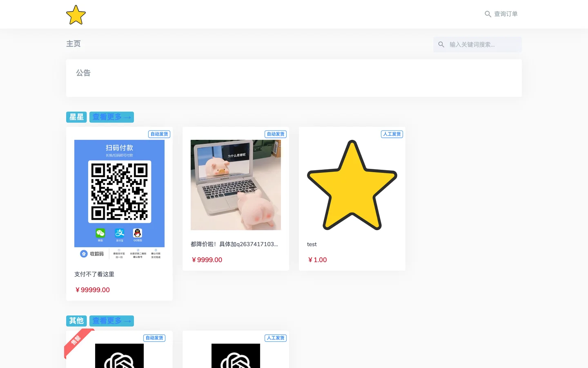Viewport: 588px width, 368px height.
Task: Open the pig and laptop product image
Action: [236, 185]
